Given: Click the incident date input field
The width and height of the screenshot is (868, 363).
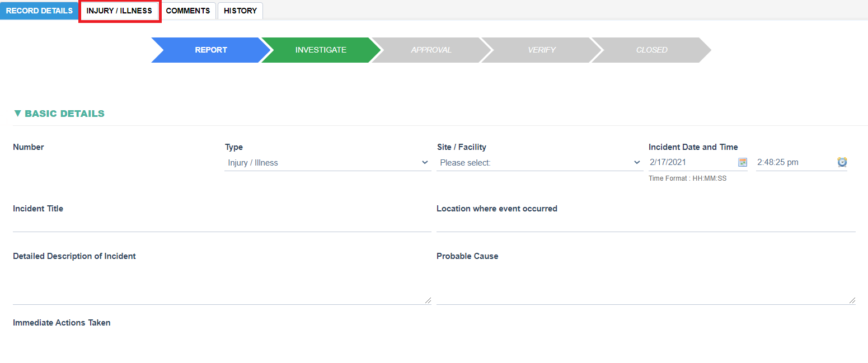Looking at the screenshot, I should (691, 162).
